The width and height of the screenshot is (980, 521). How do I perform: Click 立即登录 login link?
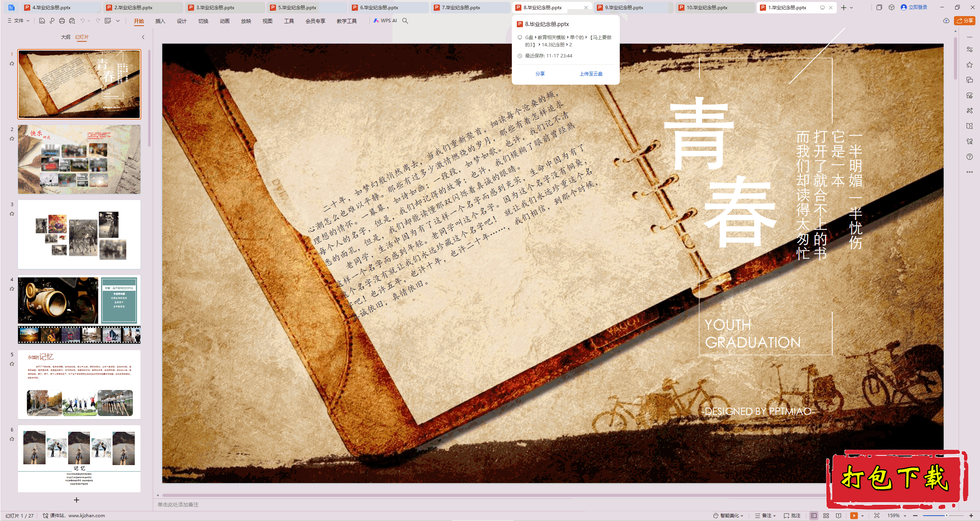914,7
